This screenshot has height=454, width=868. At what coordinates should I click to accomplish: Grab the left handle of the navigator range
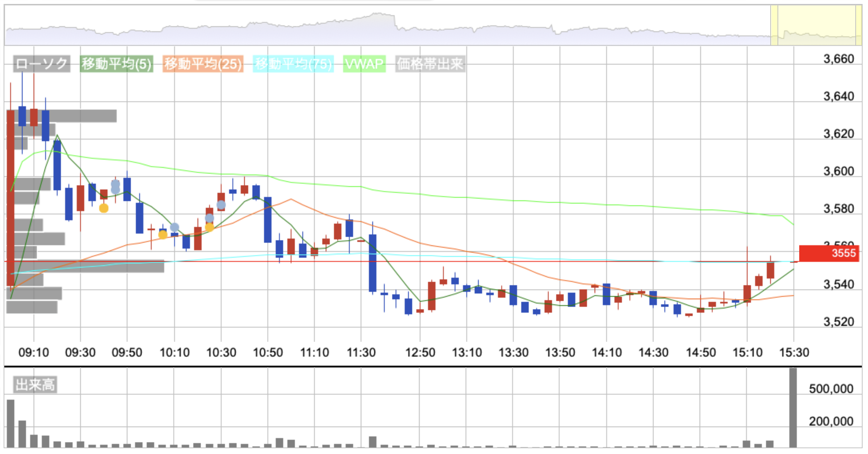pos(774,25)
